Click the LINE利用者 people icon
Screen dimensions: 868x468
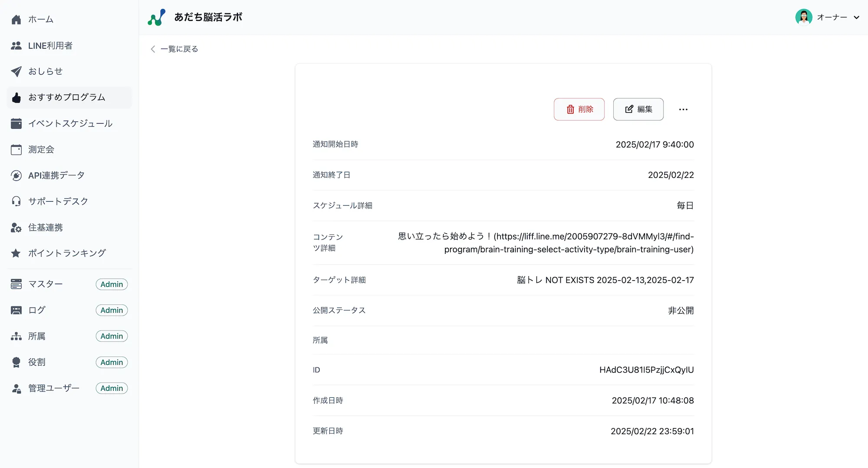(16, 46)
